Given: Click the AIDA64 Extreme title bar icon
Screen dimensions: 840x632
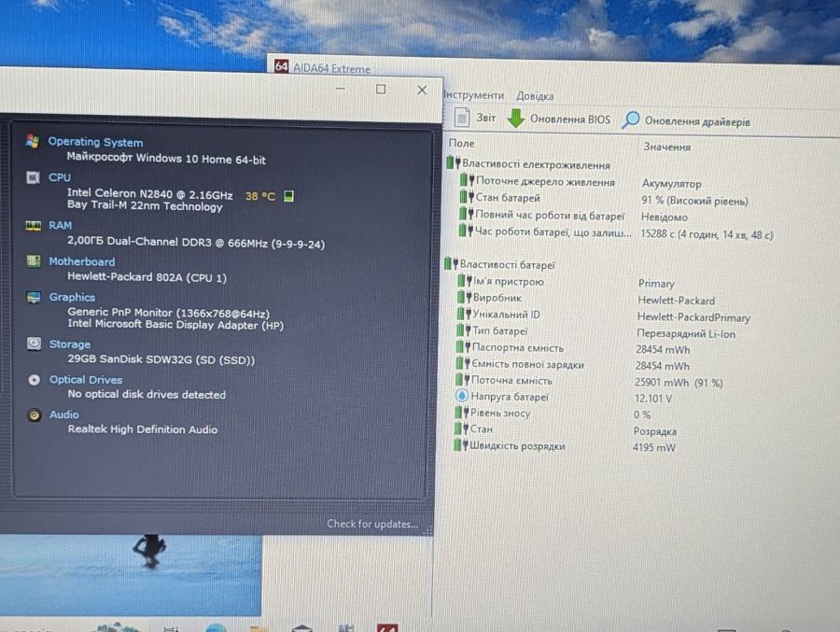Looking at the screenshot, I should 281,66.
